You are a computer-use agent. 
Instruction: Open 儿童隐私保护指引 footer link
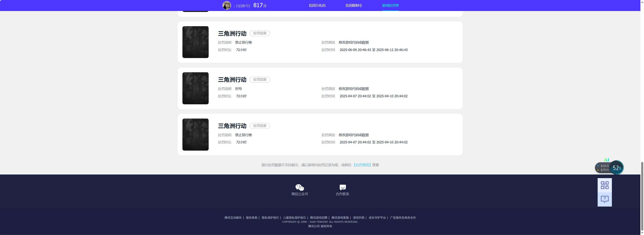tap(294, 218)
